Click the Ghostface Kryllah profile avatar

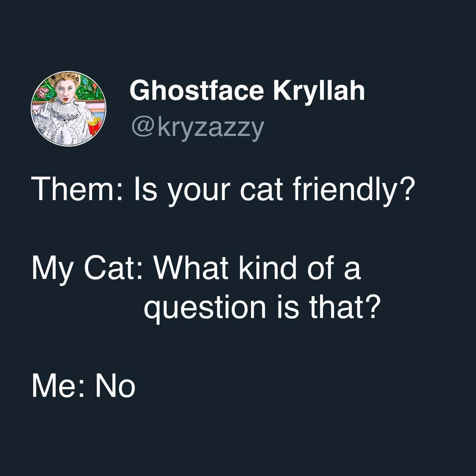point(70,110)
